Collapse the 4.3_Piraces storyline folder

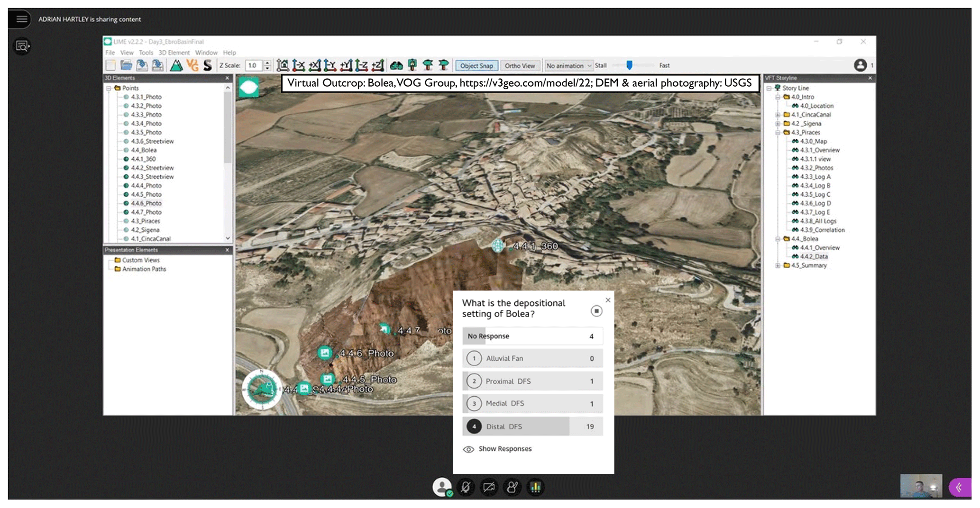pyautogui.click(x=778, y=133)
